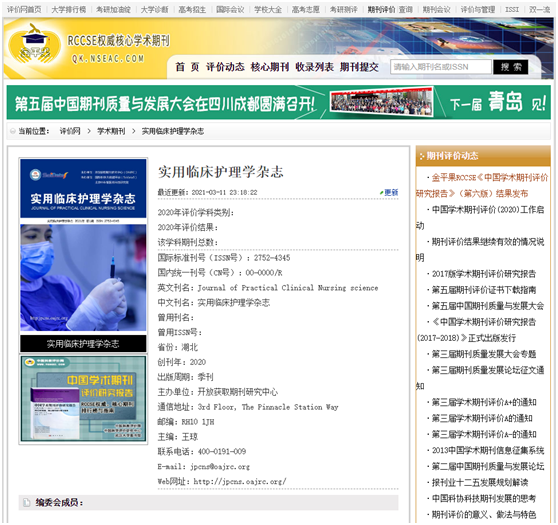Open 学校大全 in the top bar
The width and height of the screenshot is (558, 525).
pyautogui.click(x=268, y=10)
